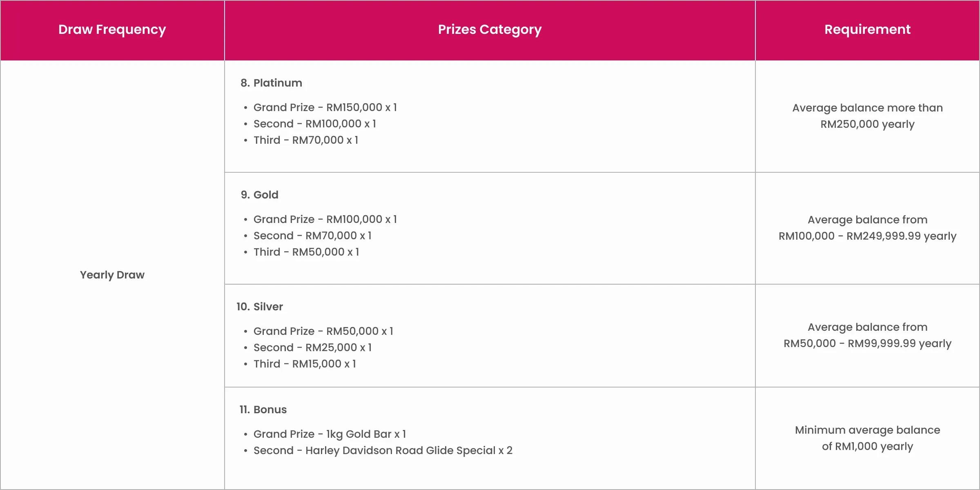Image resolution: width=980 pixels, height=490 pixels.
Task: Click Silver Second RM25,000 line
Action: [313, 347]
